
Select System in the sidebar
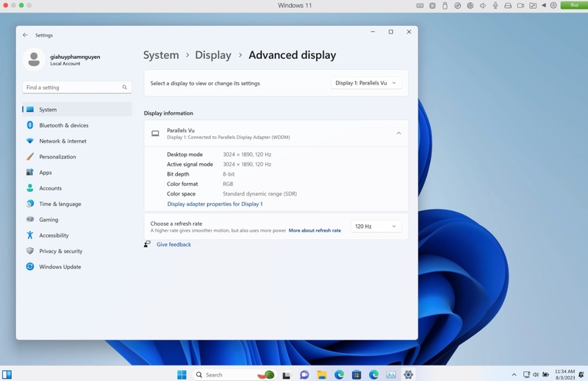[77, 110]
